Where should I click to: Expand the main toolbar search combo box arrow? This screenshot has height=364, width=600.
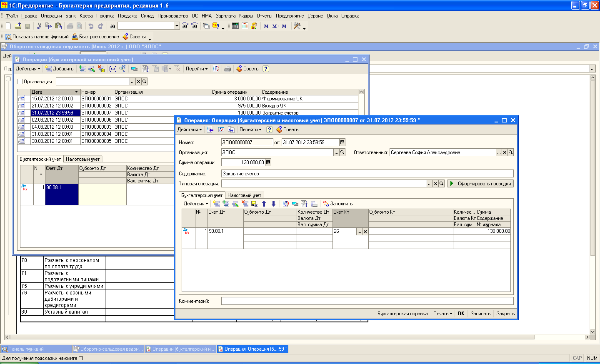click(x=177, y=26)
